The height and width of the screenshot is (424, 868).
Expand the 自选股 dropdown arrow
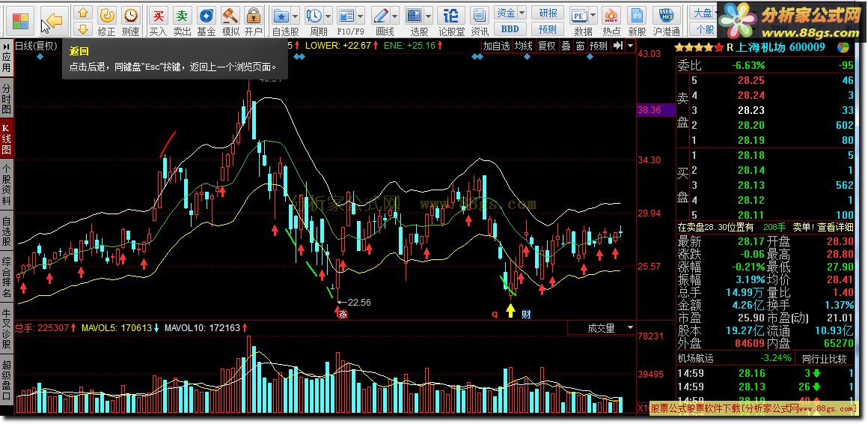295,15
